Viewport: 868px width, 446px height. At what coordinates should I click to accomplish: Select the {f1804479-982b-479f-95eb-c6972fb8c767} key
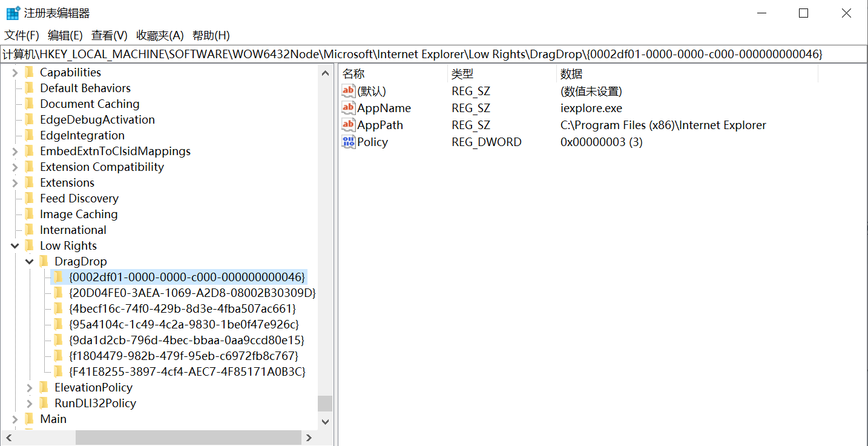[x=183, y=356]
